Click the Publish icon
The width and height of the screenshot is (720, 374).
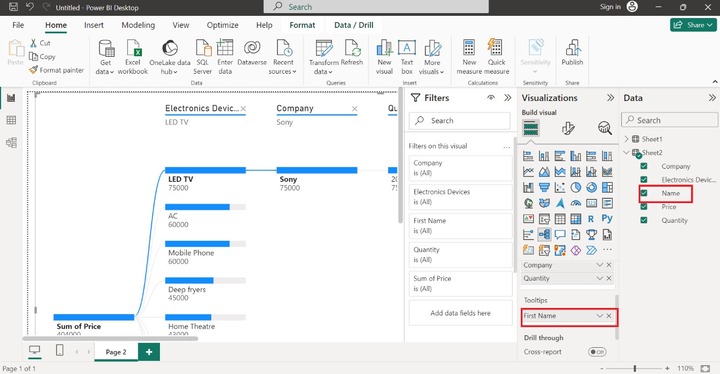[572, 48]
